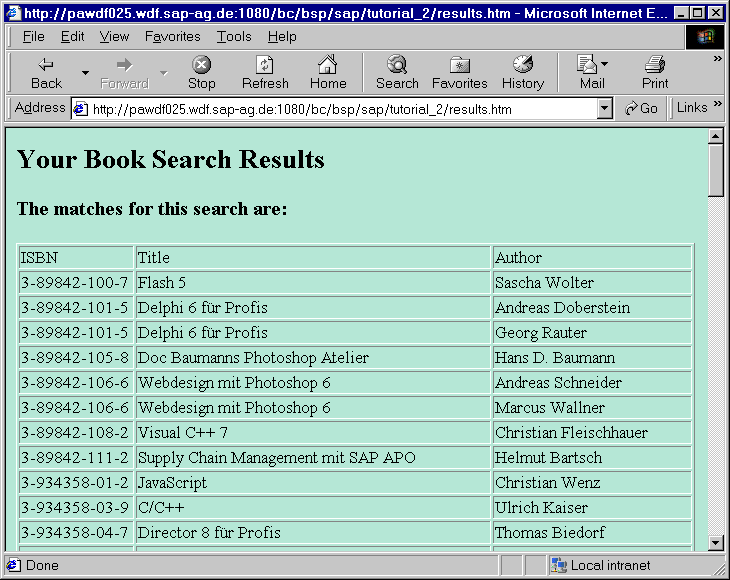The height and width of the screenshot is (580, 730).
Task: Click the 'Visual C++ 7' title cell
Action: pyautogui.click(x=313, y=433)
